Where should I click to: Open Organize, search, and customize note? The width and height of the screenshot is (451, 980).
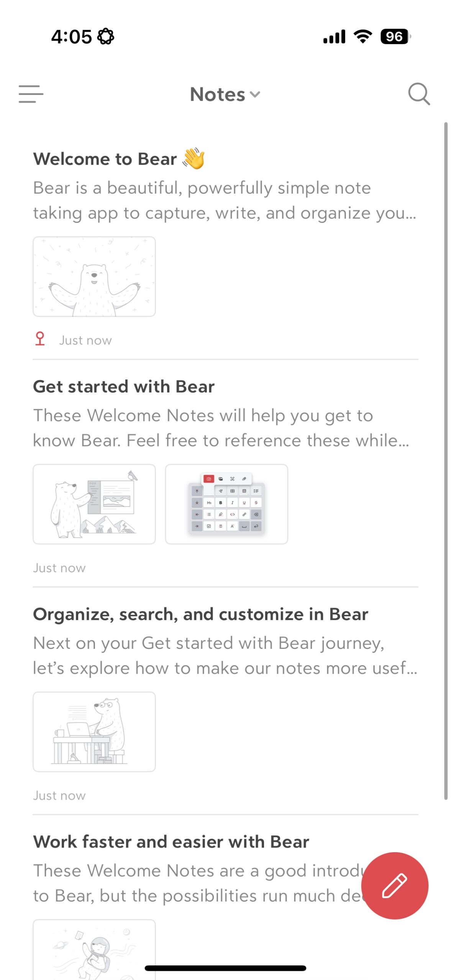point(200,614)
